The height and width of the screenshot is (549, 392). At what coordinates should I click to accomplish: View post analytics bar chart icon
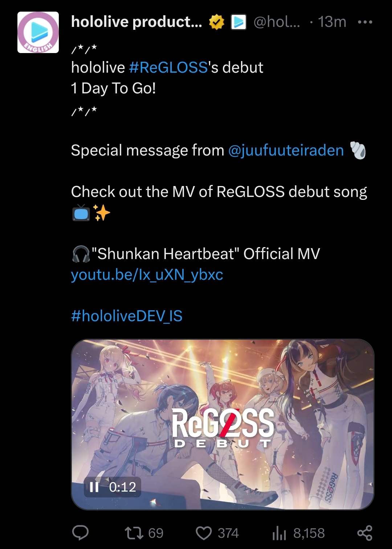point(279,533)
